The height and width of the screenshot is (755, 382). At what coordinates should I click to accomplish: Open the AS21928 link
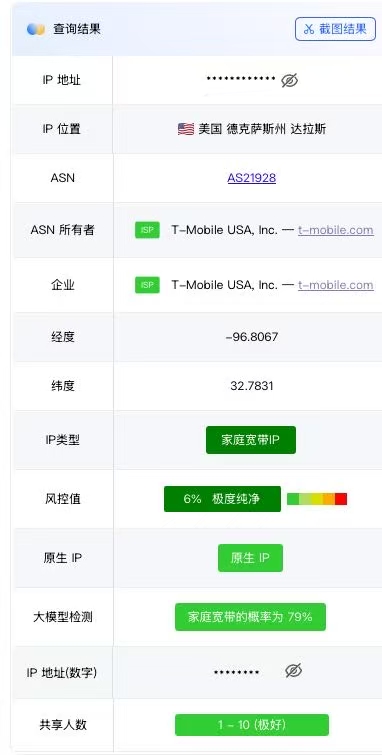click(x=251, y=178)
